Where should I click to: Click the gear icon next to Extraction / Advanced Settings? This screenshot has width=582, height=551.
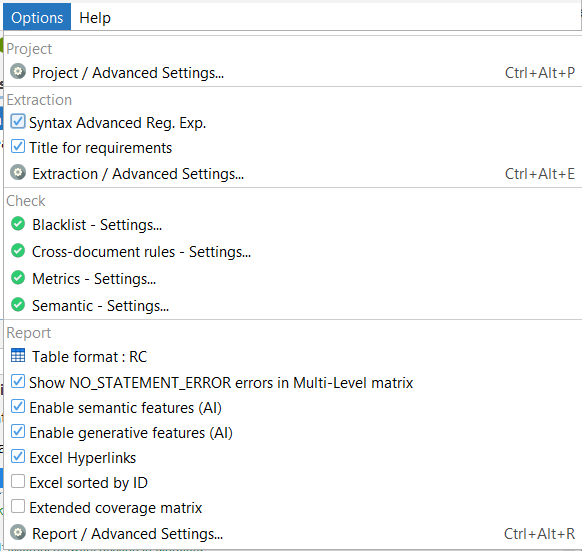[x=18, y=173]
